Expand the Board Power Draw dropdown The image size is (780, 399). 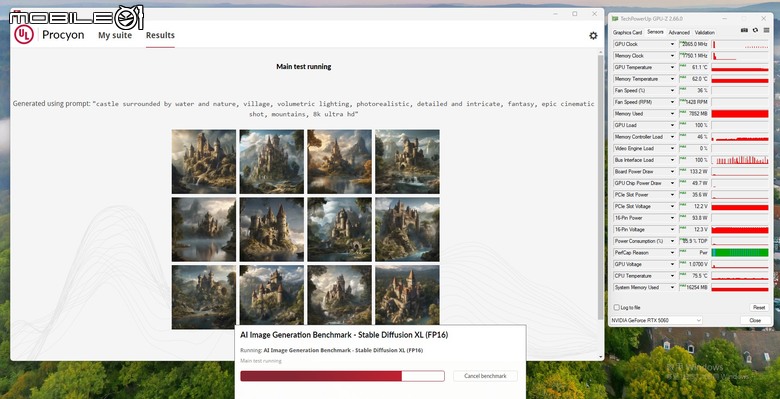click(673, 172)
